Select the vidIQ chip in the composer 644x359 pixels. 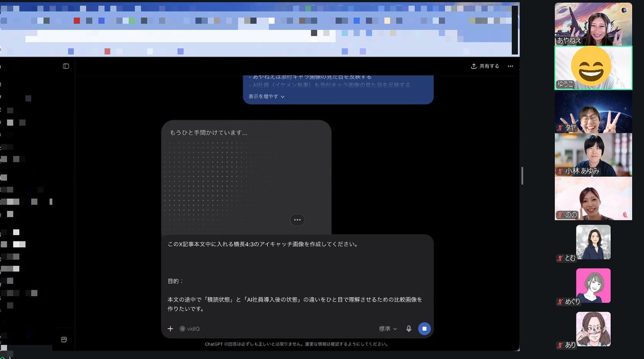tap(189, 328)
